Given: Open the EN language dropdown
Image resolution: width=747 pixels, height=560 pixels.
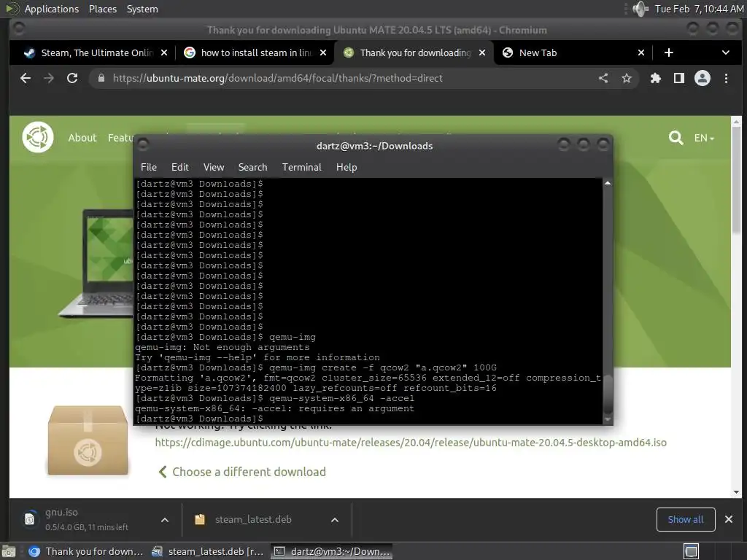Looking at the screenshot, I should pyautogui.click(x=704, y=138).
